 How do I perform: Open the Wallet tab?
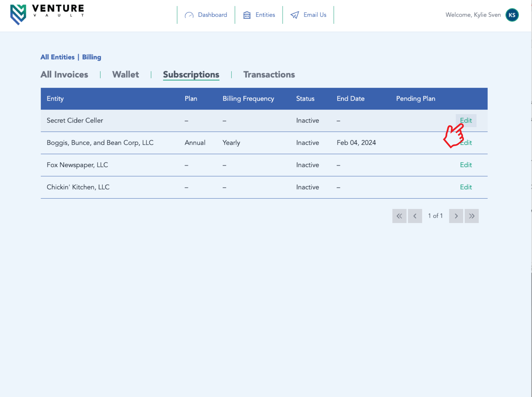click(126, 75)
